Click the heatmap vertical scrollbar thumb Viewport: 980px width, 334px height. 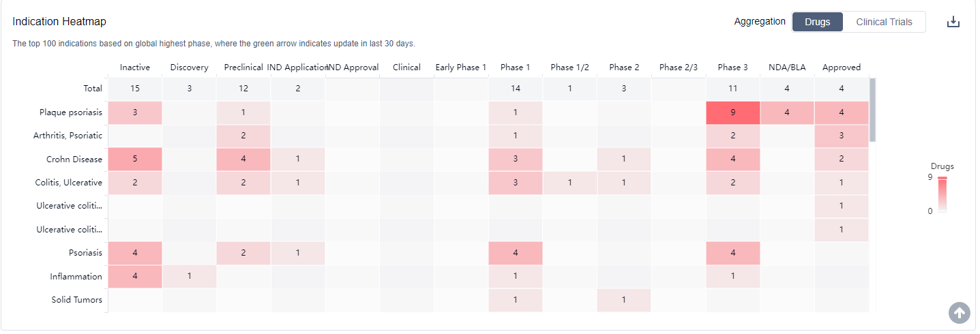point(872,109)
